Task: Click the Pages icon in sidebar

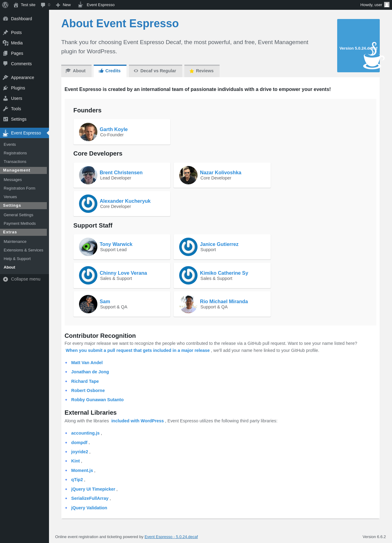Action: click(x=6, y=53)
